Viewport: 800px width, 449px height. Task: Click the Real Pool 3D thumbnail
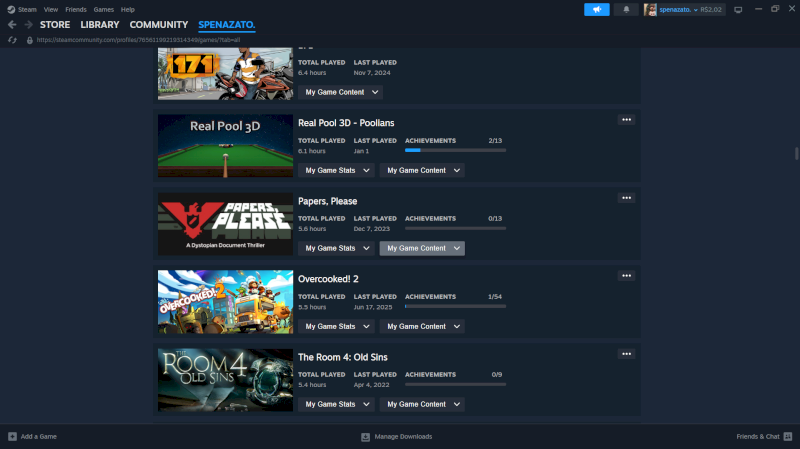click(226, 146)
